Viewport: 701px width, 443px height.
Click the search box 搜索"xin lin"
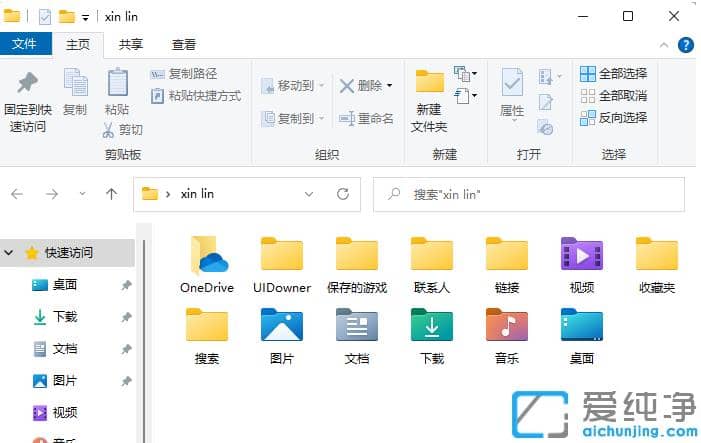[528, 194]
